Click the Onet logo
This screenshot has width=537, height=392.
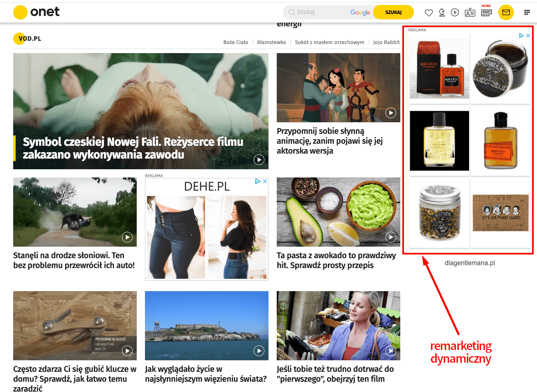coord(36,12)
